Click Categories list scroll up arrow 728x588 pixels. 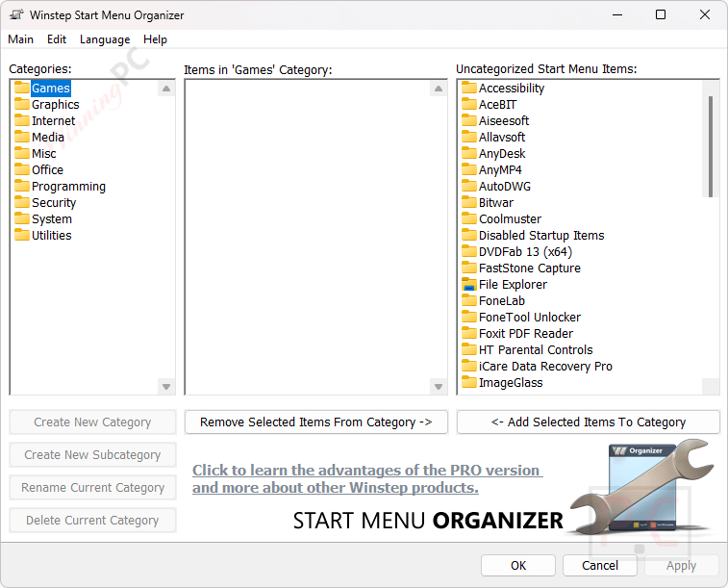(166, 89)
